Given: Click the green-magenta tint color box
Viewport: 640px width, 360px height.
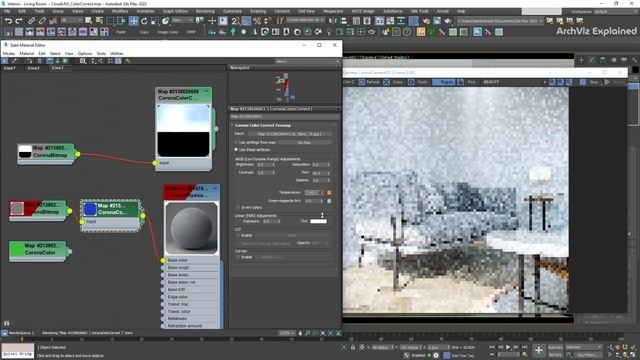Looking at the screenshot, I should pos(329,201).
